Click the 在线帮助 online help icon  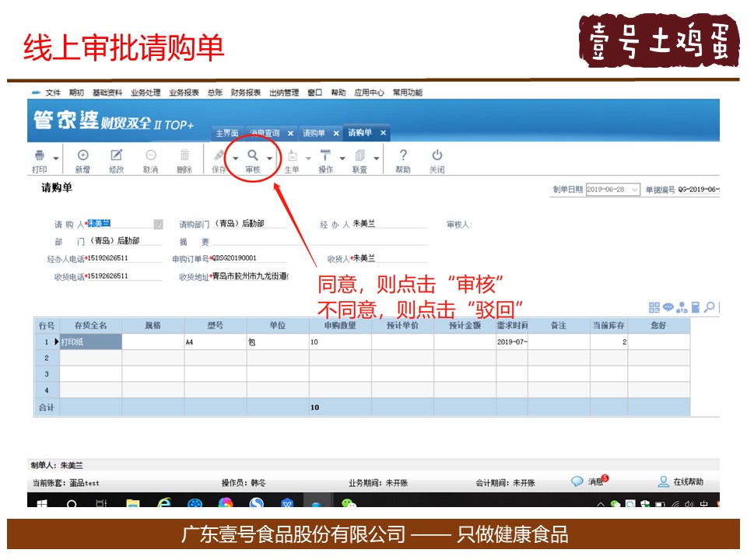[x=663, y=481]
